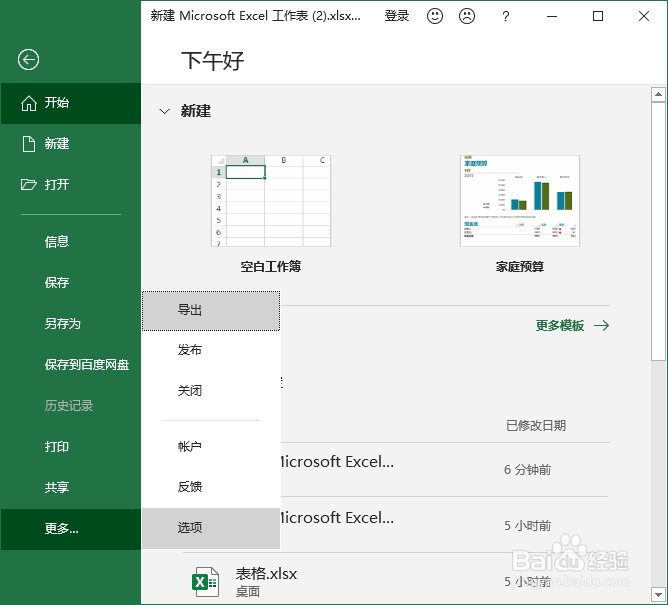Open the Microsoft Excel file modified 5 小时前
This screenshot has height=605, width=668.
point(443,525)
